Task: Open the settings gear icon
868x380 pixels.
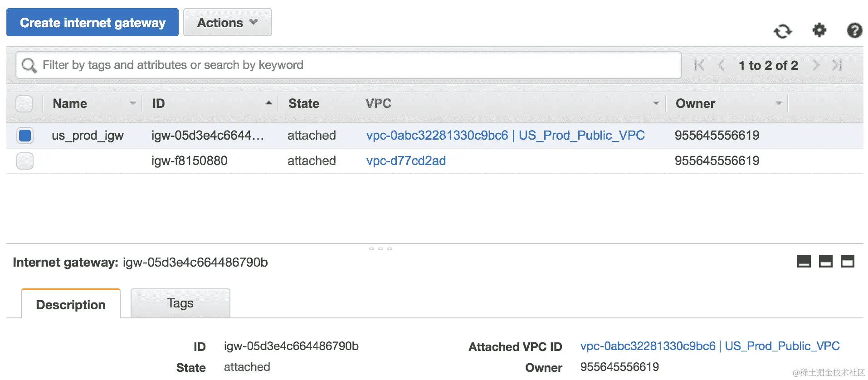Action: pos(819,30)
